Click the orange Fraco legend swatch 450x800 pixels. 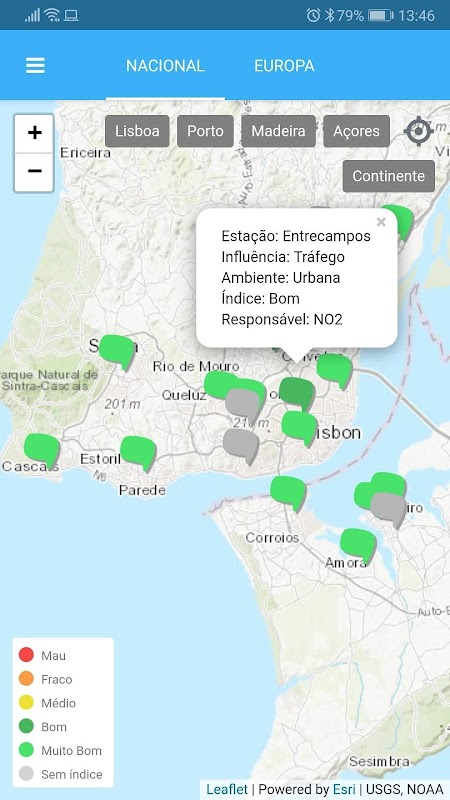point(26,679)
